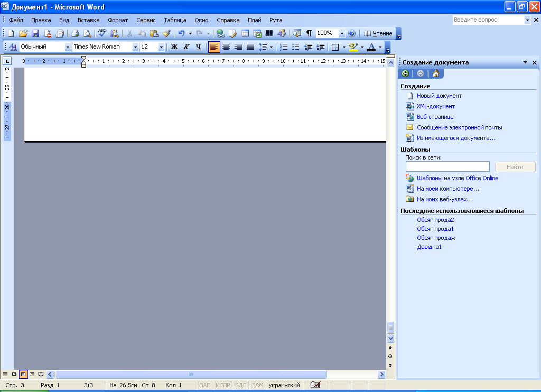Click the yellow highlight color button

353,47
